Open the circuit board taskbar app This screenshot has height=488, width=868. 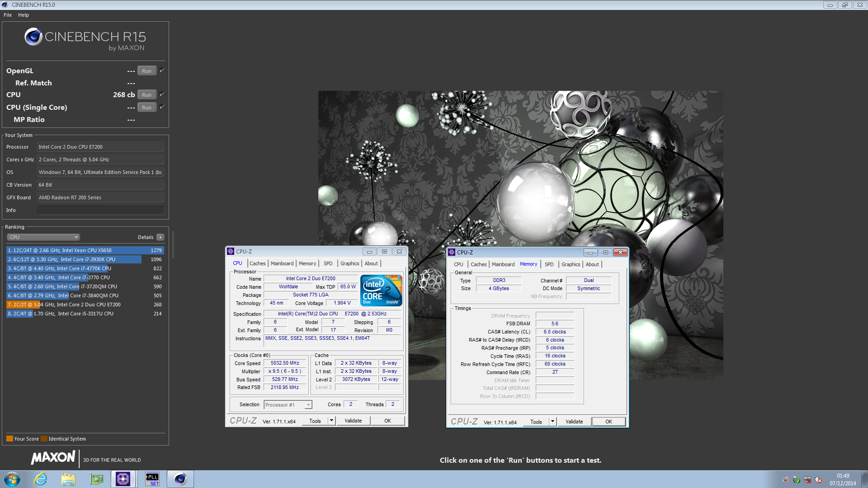(96, 479)
